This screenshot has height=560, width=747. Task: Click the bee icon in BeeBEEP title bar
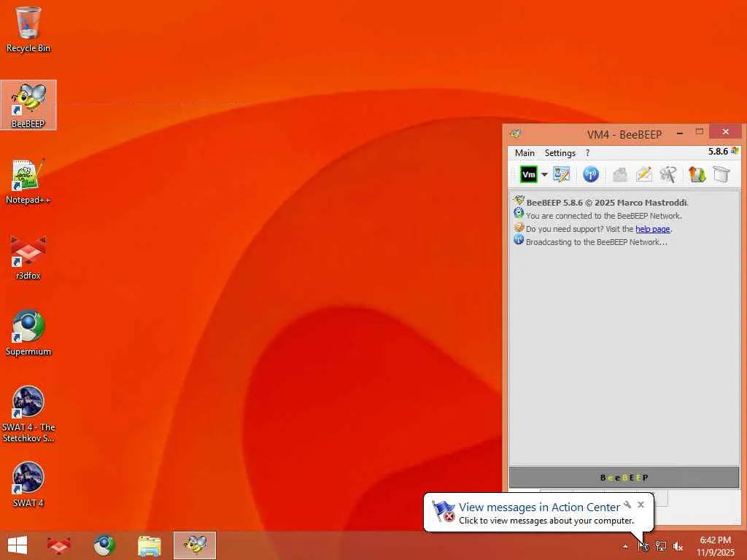point(516,133)
